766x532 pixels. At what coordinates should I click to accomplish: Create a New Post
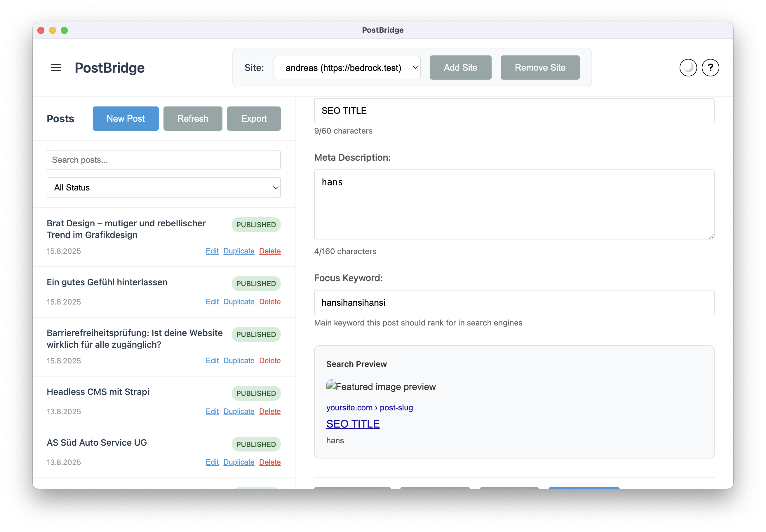click(x=126, y=119)
